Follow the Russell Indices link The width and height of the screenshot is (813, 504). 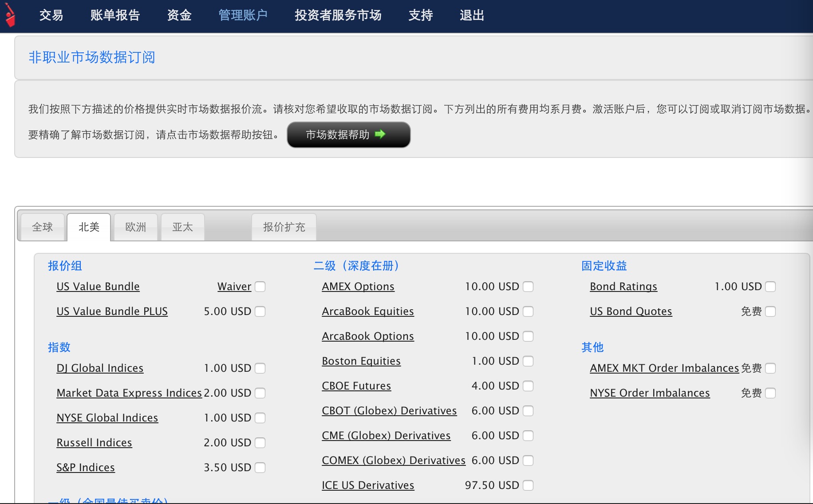pyautogui.click(x=94, y=443)
